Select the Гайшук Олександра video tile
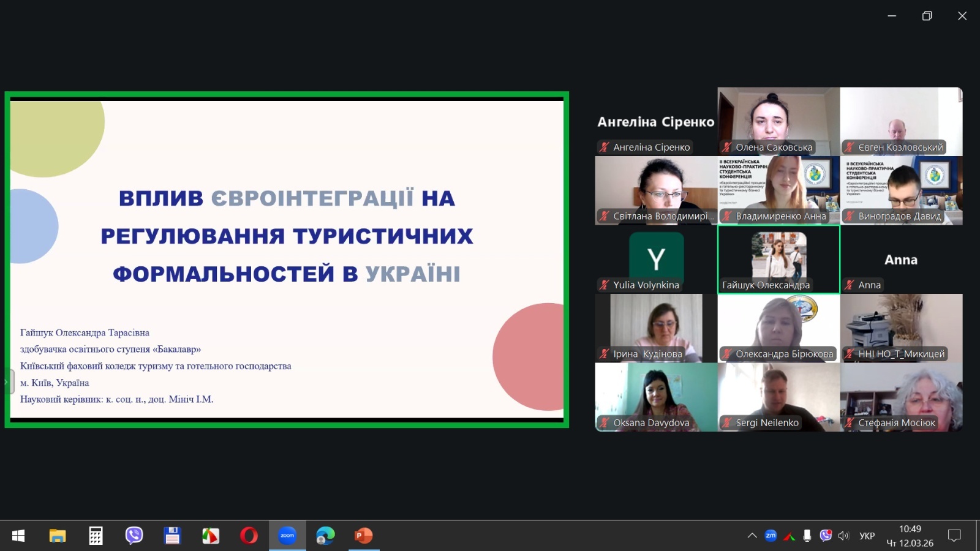980x551 pixels. (x=778, y=259)
